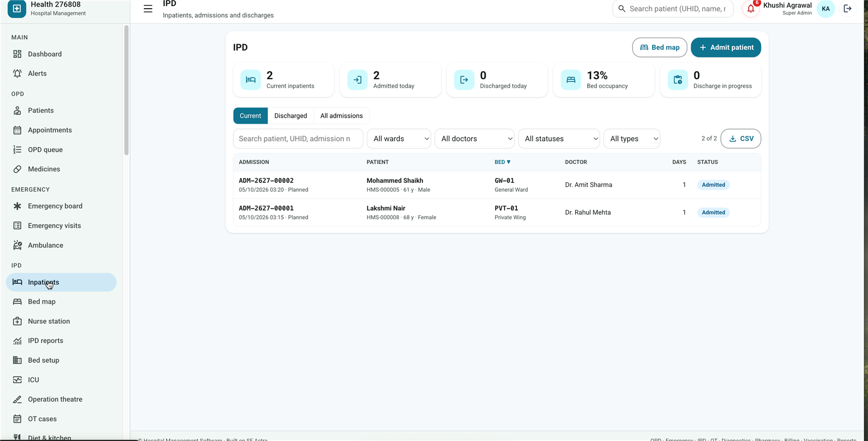The image size is (868, 441).
Task: Expand the All wards dropdown
Action: 399,139
